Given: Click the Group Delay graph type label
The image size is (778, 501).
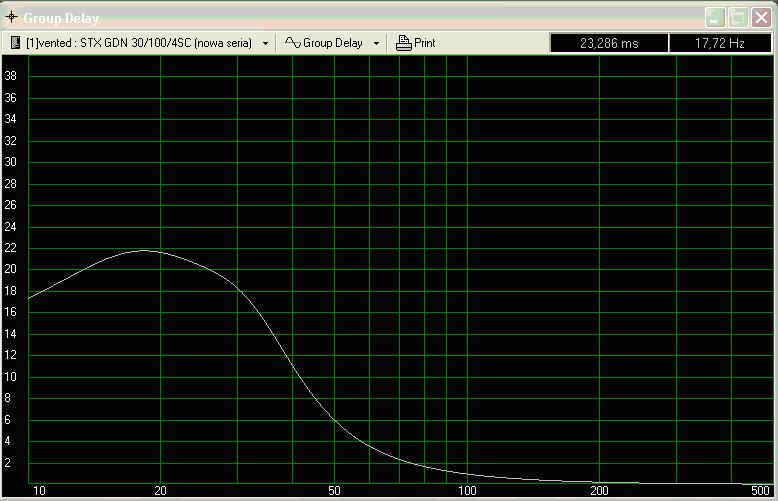Looking at the screenshot, I should pos(333,43).
